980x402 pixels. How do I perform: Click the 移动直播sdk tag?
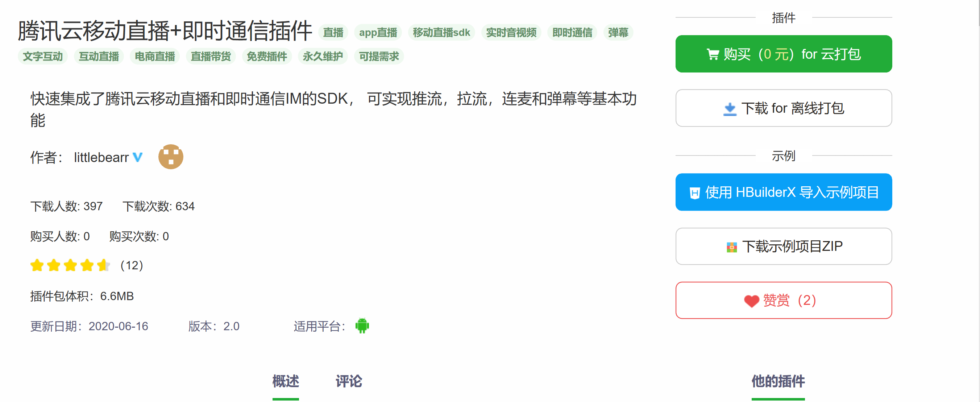(441, 32)
